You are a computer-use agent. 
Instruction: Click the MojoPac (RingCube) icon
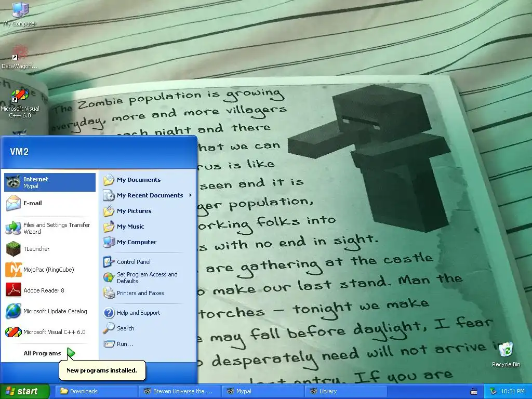tap(13, 270)
